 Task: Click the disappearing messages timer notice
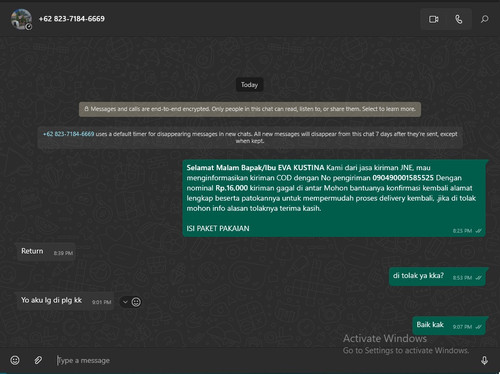pyautogui.click(x=250, y=137)
